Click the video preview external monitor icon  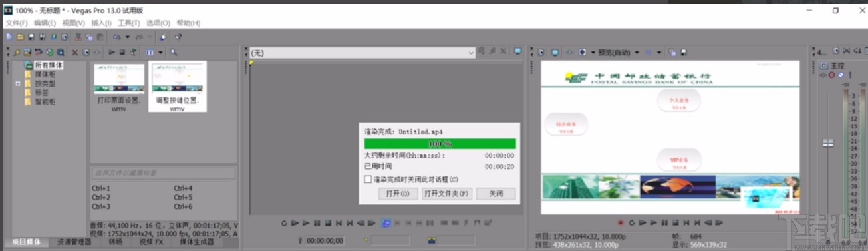pos(555,52)
